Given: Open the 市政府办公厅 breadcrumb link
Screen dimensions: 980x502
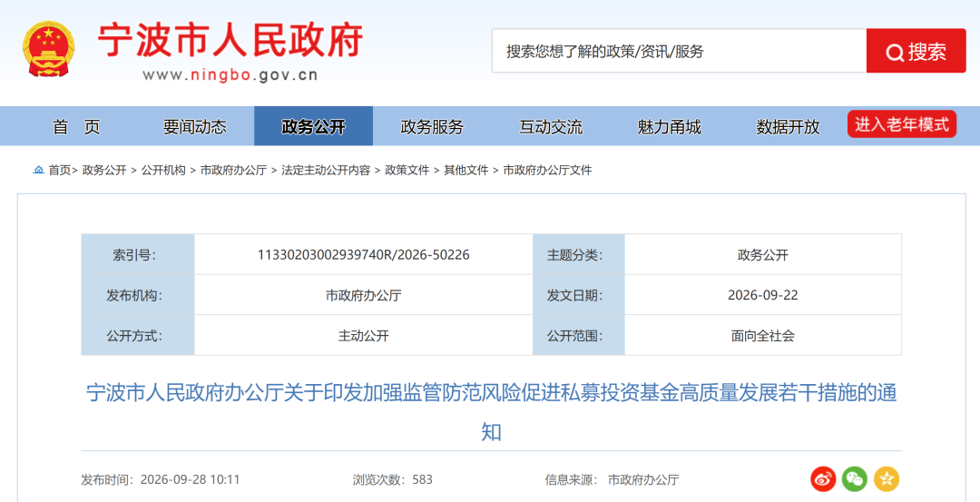Looking at the screenshot, I should [x=233, y=170].
